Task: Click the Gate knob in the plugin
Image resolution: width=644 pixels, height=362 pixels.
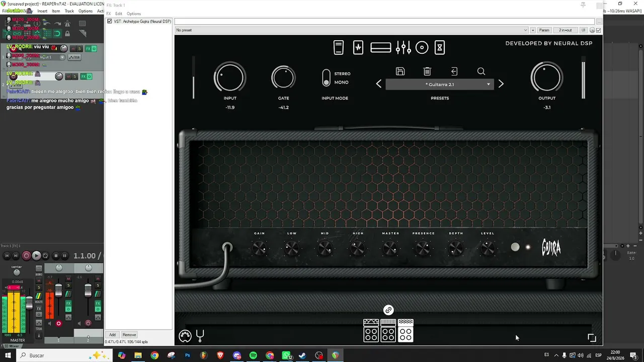Action: 283,78
